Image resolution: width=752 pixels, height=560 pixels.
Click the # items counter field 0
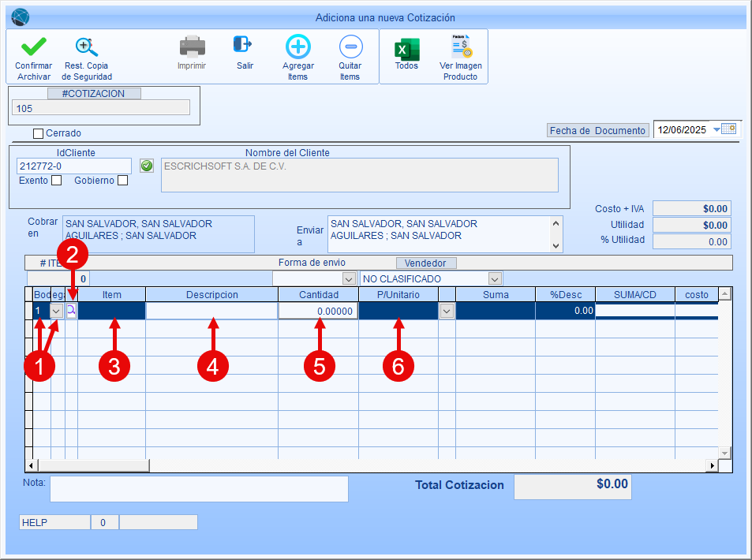point(58,278)
